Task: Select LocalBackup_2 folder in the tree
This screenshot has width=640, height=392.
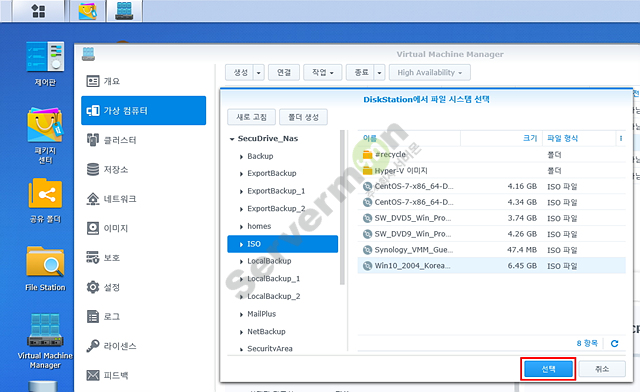Action: (x=282, y=296)
